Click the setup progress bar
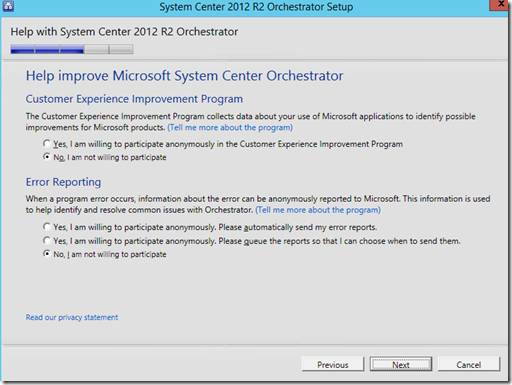 [x=72, y=49]
